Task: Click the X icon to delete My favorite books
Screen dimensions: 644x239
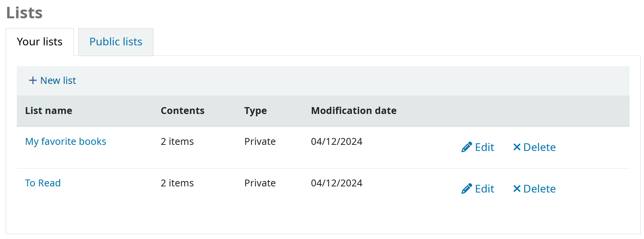Action: click(517, 147)
